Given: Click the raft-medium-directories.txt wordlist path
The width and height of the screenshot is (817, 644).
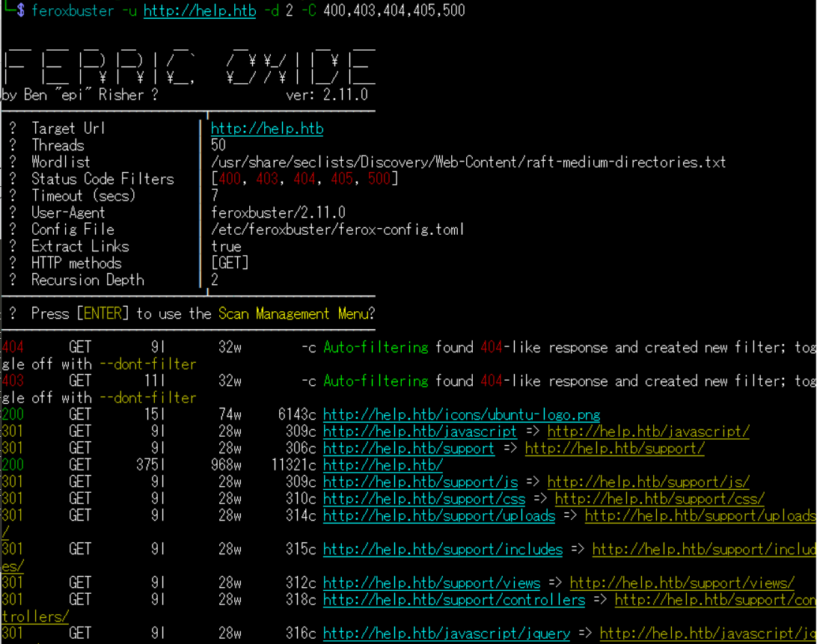Looking at the screenshot, I should tap(468, 162).
